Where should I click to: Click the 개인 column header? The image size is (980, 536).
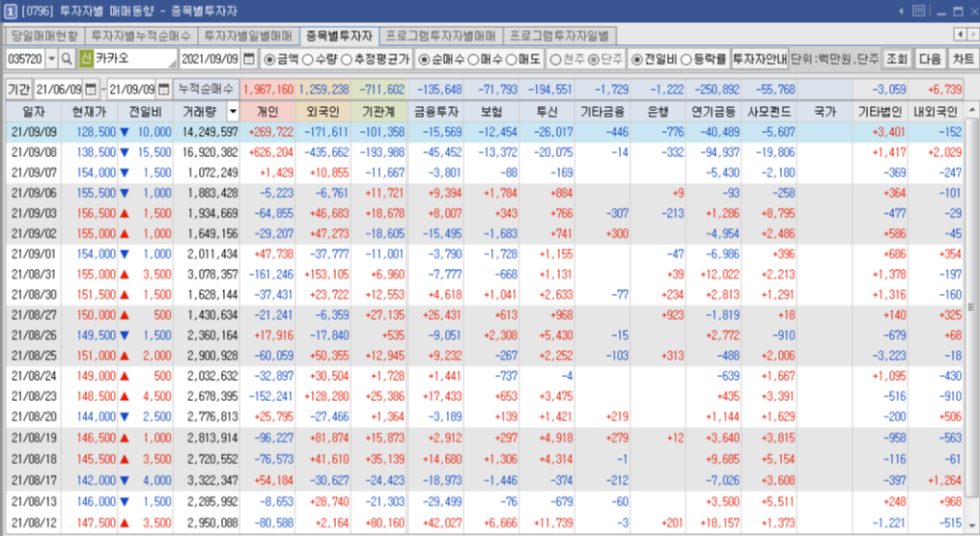pos(268,112)
